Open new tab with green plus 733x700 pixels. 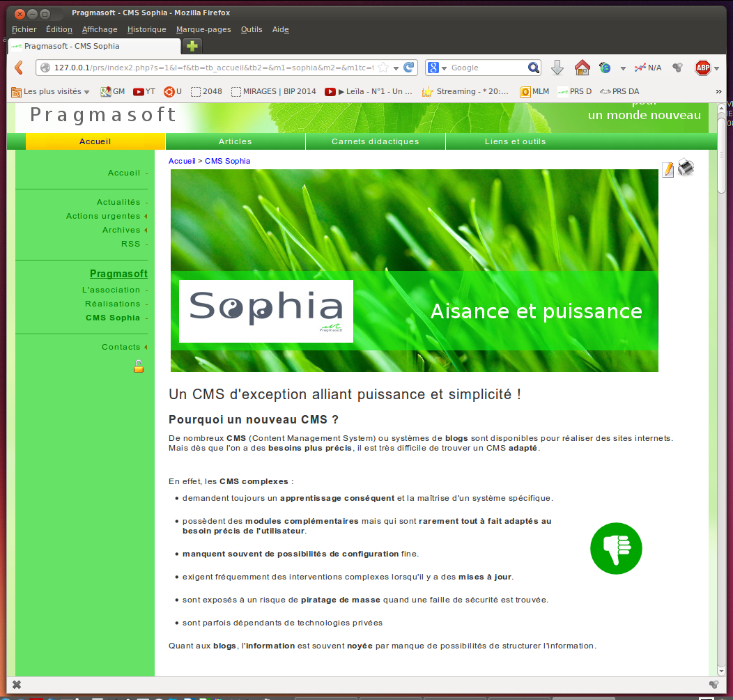click(x=192, y=46)
